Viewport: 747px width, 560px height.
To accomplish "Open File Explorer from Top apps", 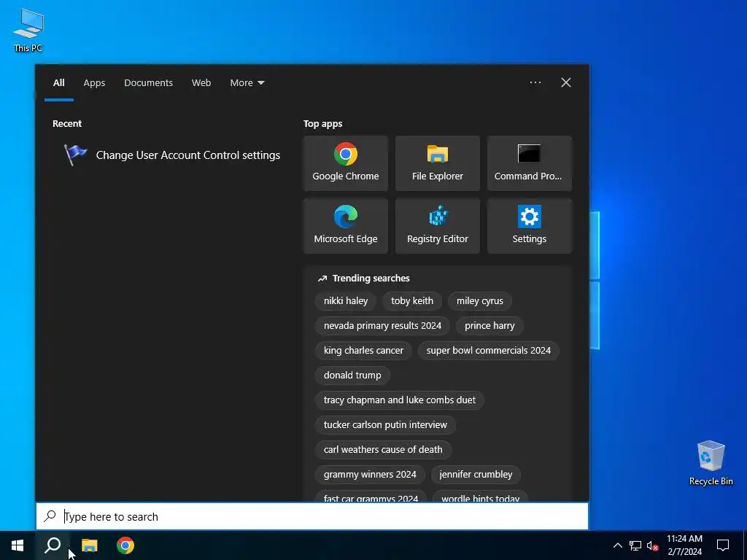I will point(438,163).
